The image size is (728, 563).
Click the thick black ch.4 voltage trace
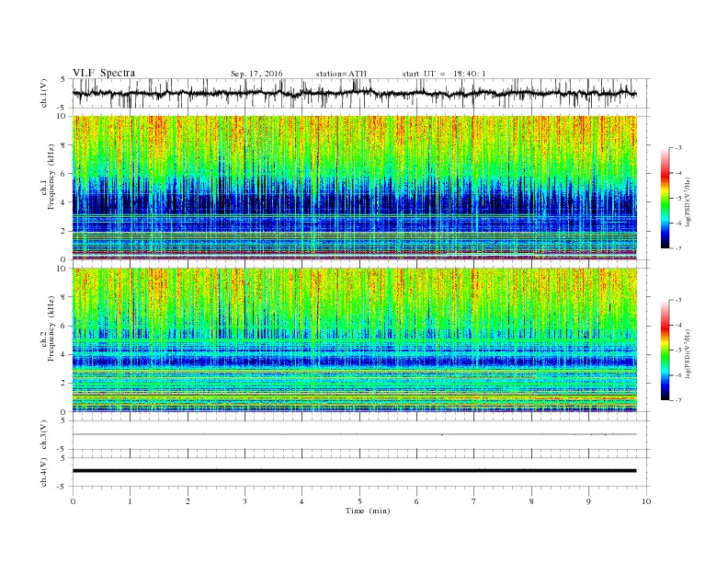click(354, 471)
